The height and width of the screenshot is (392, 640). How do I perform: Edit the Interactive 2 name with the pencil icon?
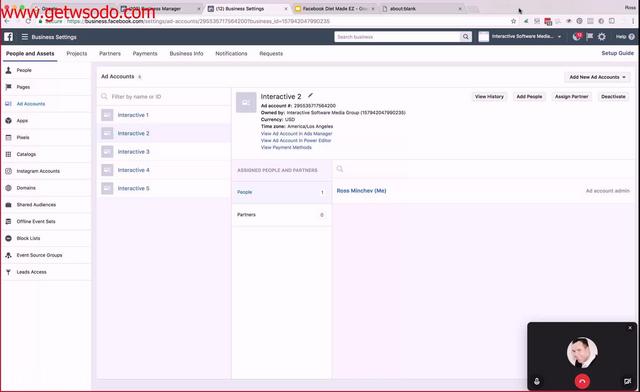310,96
